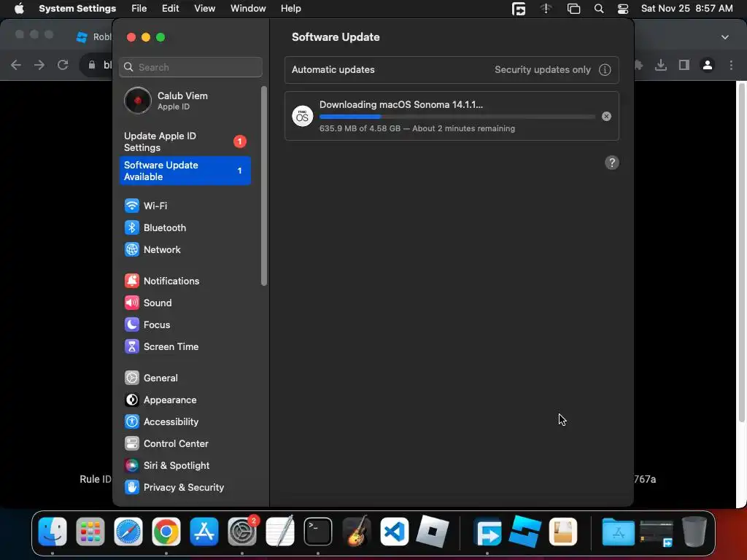Click "Security updates only" text
The width and height of the screenshot is (747, 560).
click(x=542, y=70)
